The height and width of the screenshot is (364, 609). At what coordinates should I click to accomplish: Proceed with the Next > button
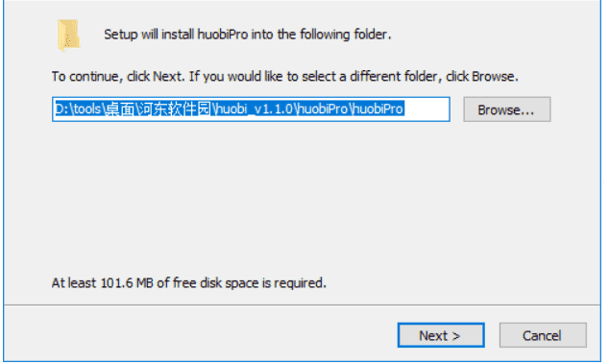pyautogui.click(x=441, y=335)
